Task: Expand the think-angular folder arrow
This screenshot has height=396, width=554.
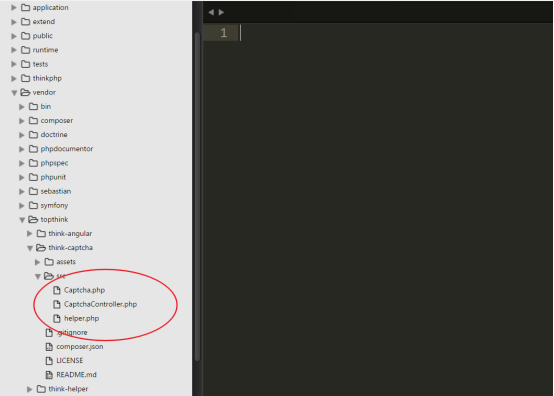Action: tap(30, 234)
